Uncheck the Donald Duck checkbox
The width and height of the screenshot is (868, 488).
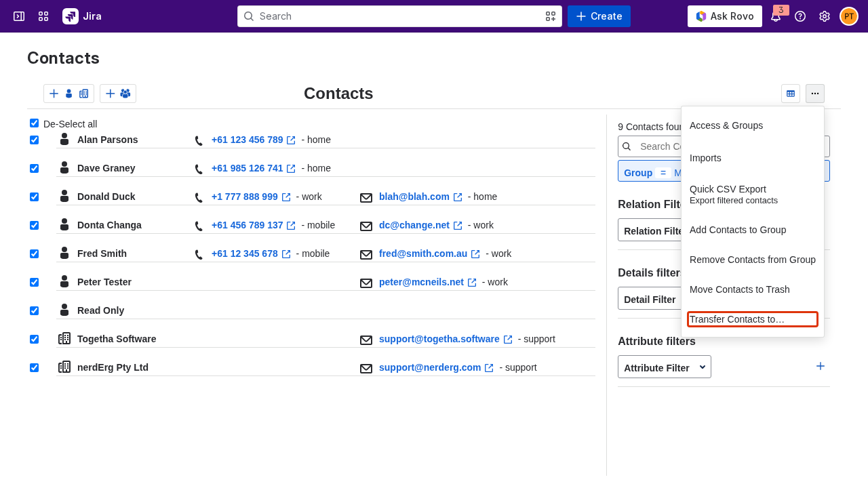(x=34, y=197)
